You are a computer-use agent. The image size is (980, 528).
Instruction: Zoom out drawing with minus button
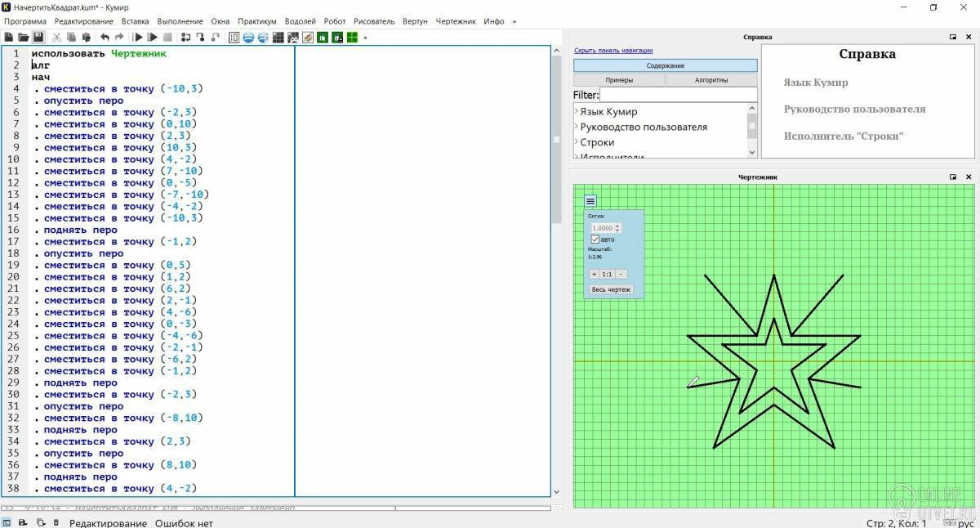point(621,274)
